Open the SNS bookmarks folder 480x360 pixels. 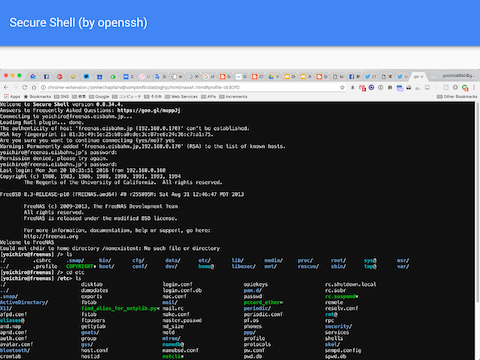coord(61,97)
